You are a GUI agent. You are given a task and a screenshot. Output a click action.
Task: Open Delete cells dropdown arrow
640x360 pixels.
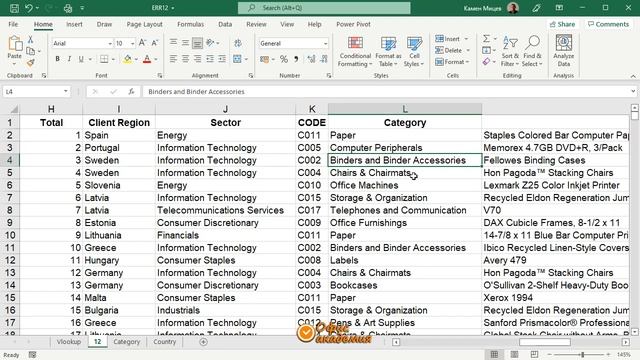[x=468, y=50]
